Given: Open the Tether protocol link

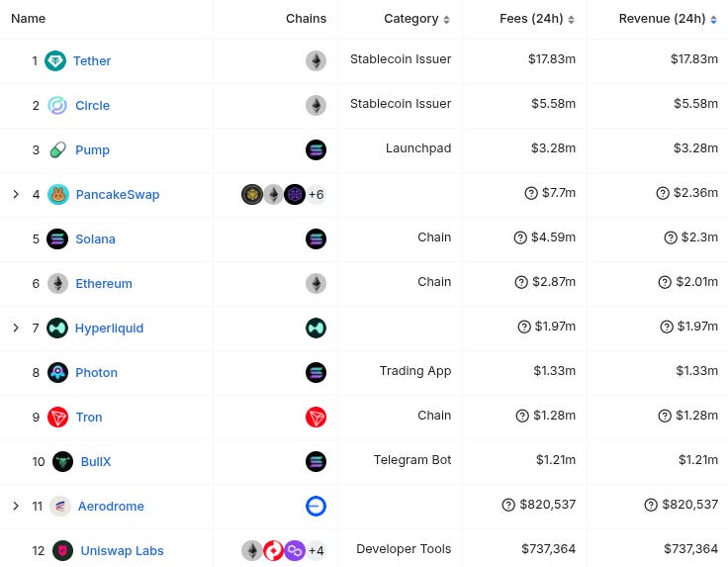Looking at the screenshot, I should click(92, 60).
